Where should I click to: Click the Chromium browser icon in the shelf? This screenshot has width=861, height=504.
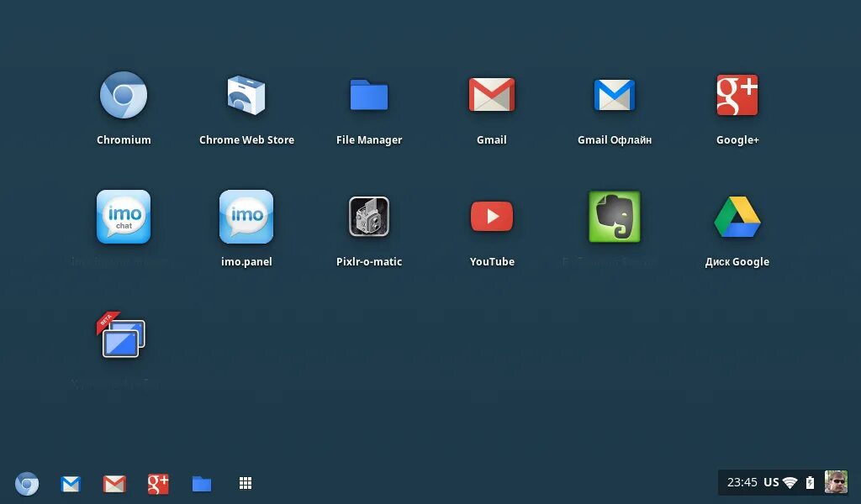[x=27, y=484]
